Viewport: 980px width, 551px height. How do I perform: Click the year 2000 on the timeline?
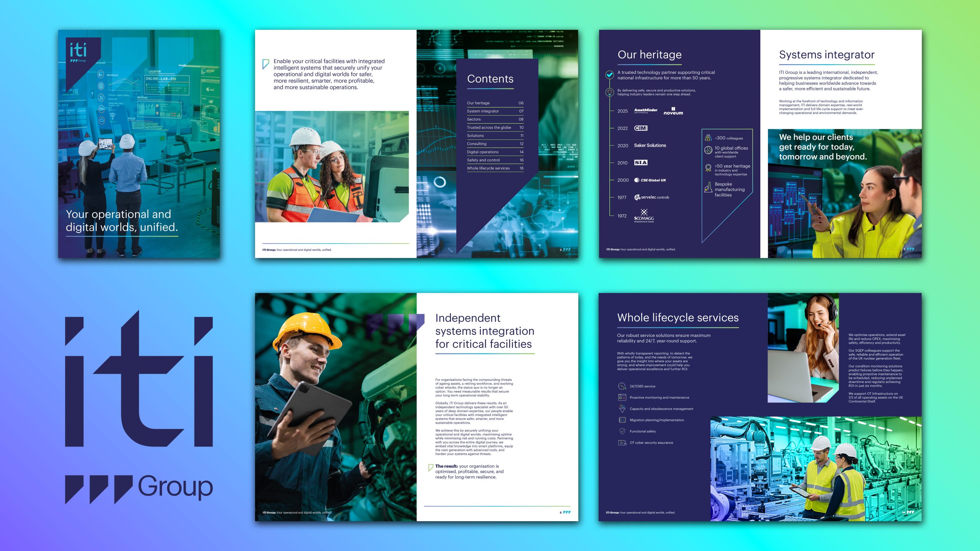pos(623,180)
